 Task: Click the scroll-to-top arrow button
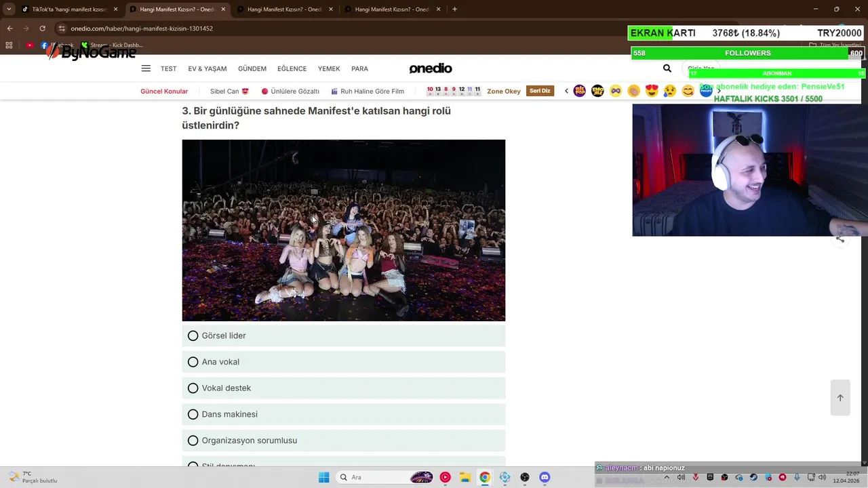point(840,398)
